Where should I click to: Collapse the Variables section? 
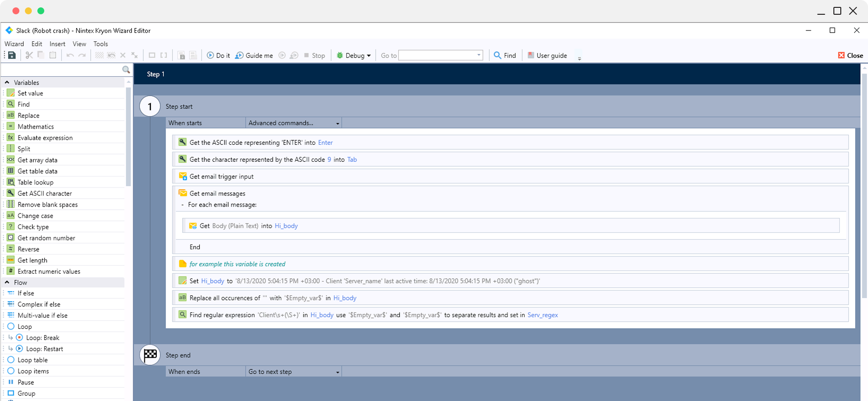point(7,83)
